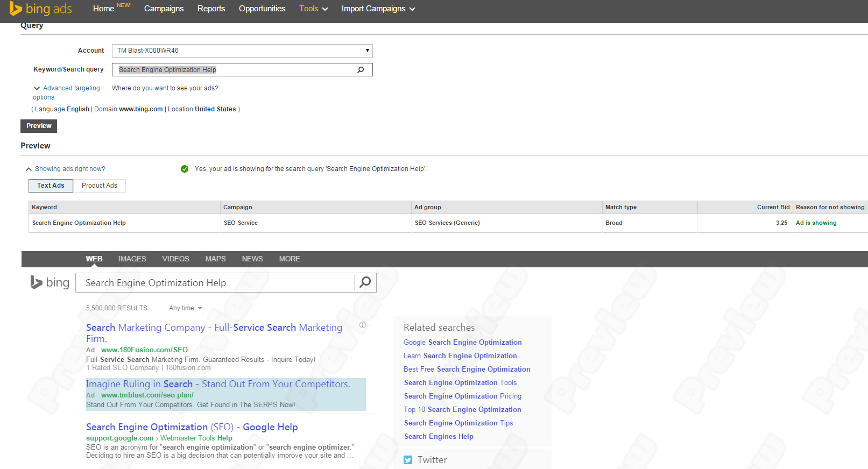Screen dimensions: 868x469
Task: Switch to the Text Ads tab
Action: tap(51, 186)
